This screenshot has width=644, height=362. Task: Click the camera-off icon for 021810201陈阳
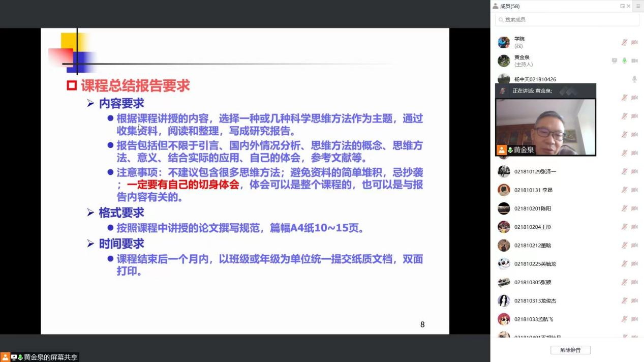(x=634, y=208)
